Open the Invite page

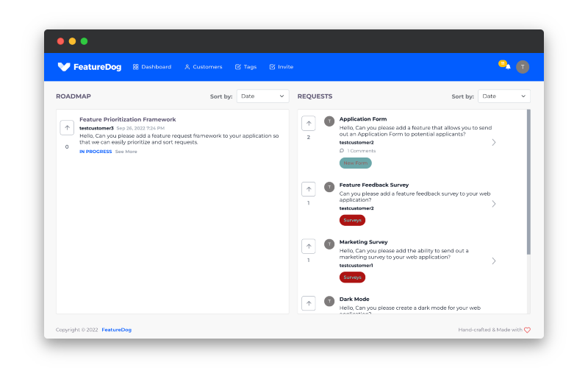[x=282, y=67]
